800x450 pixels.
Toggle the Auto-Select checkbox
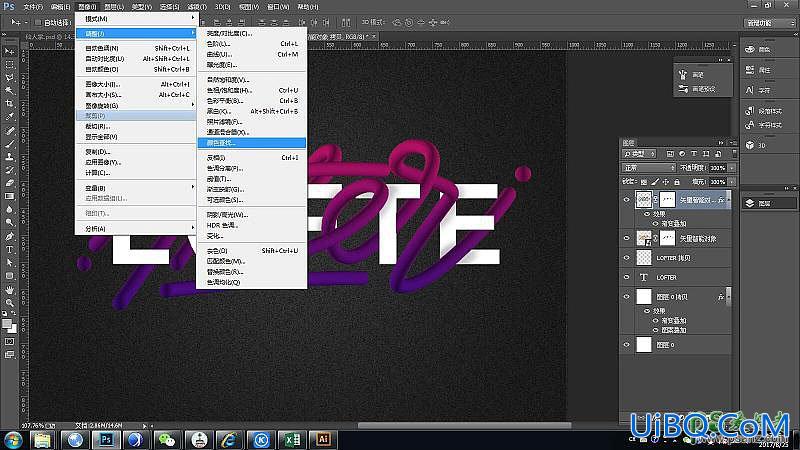[38, 22]
